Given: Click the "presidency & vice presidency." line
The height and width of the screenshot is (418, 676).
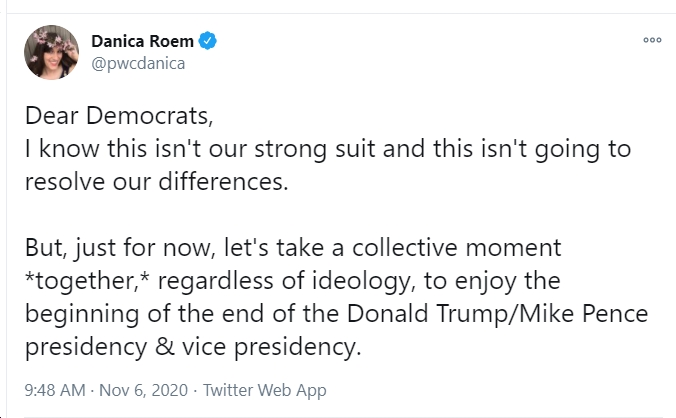Looking at the screenshot, I should click(x=193, y=347).
